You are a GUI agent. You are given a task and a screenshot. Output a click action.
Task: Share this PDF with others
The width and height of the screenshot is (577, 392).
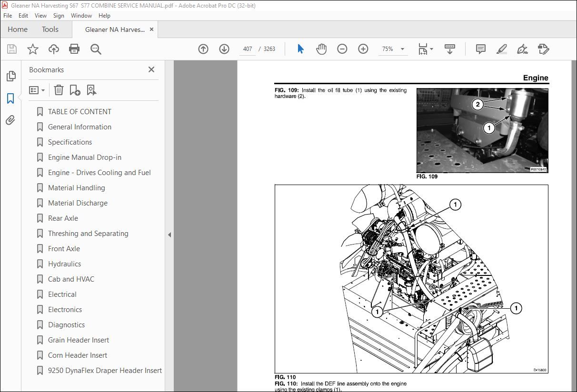coord(53,49)
